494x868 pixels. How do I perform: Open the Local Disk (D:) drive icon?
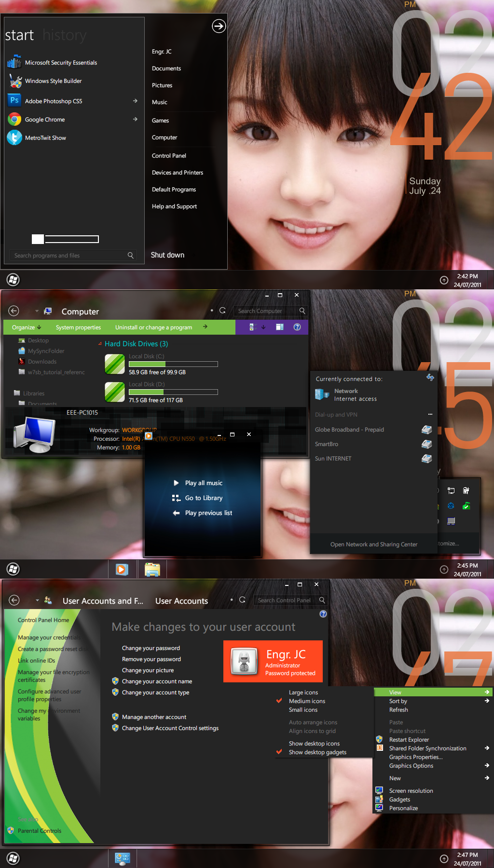pos(115,392)
